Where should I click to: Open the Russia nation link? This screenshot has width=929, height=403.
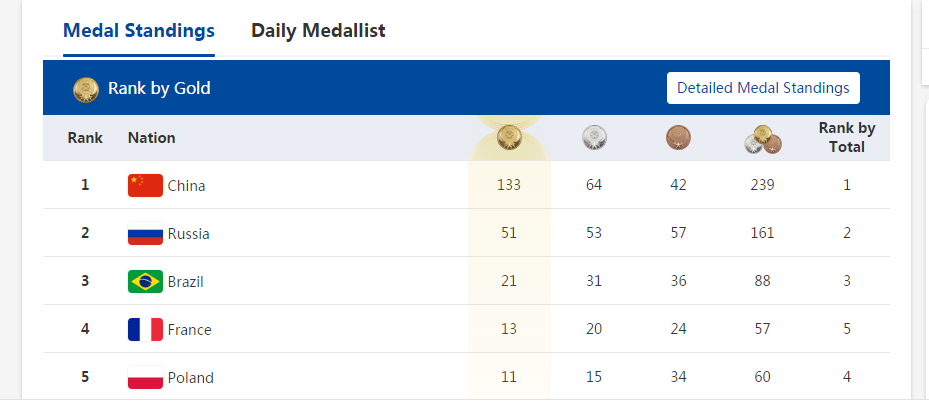[x=189, y=233]
